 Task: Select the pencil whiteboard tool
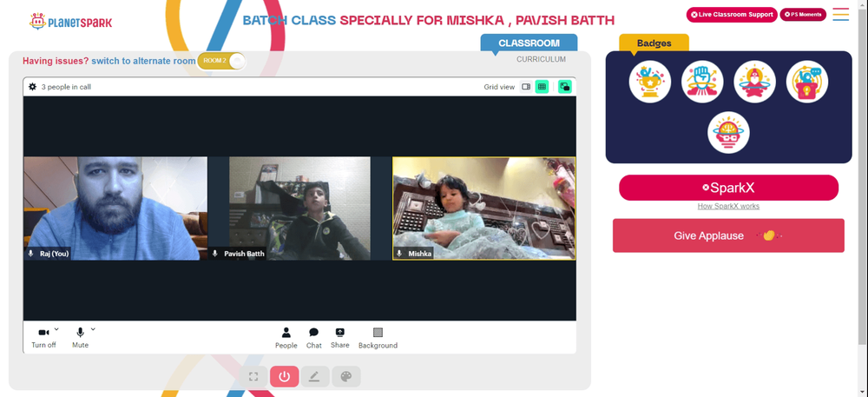pos(314,376)
